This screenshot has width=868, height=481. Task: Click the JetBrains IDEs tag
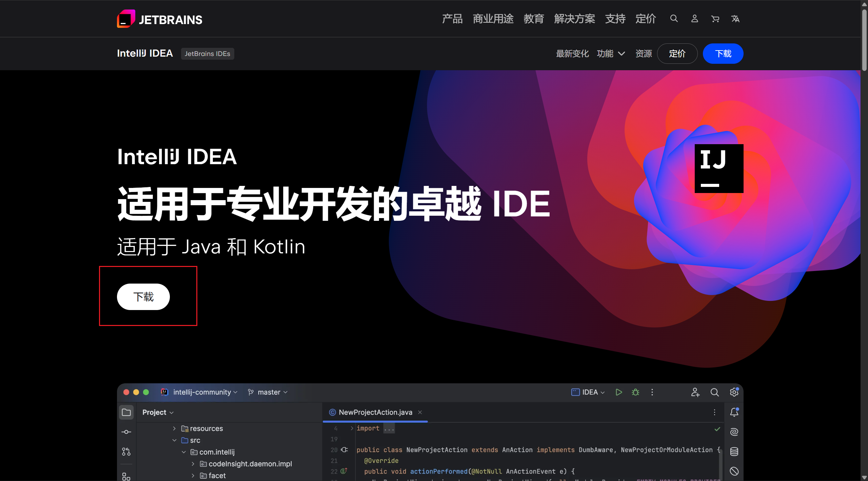208,54
